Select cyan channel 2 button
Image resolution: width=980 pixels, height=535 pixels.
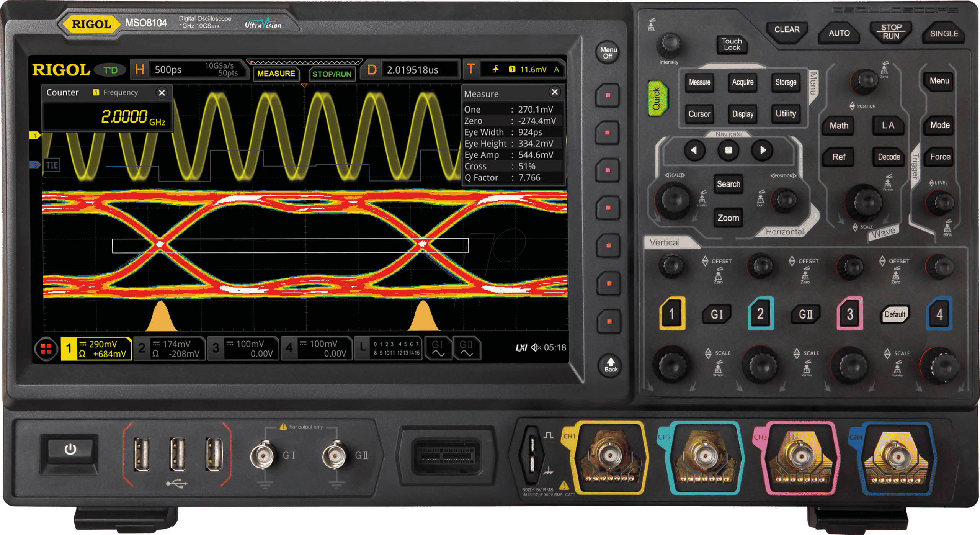click(x=760, y=314)
